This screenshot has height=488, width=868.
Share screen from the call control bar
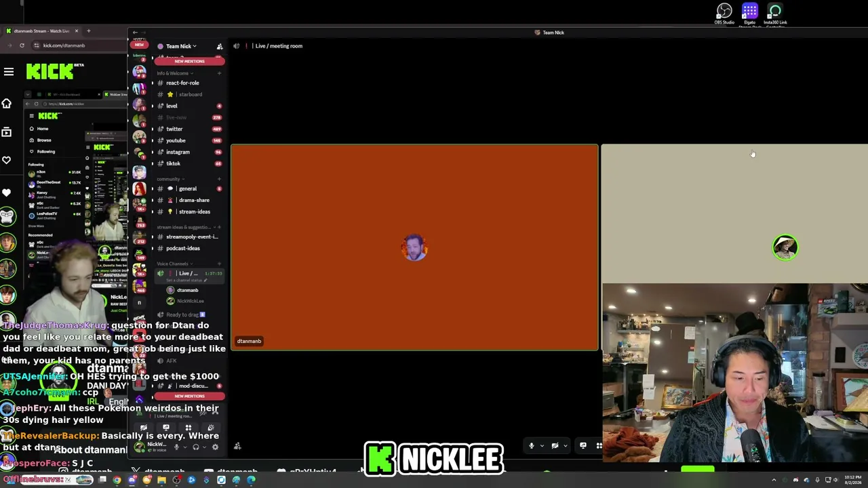583,445
